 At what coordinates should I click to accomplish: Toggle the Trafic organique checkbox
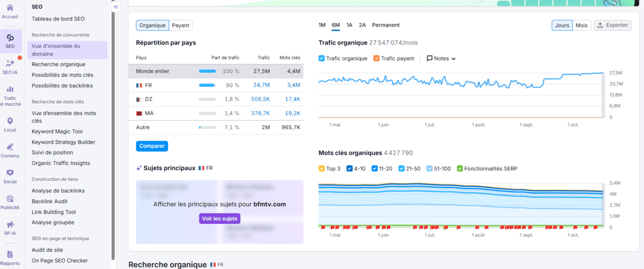(x=321, y=59)
